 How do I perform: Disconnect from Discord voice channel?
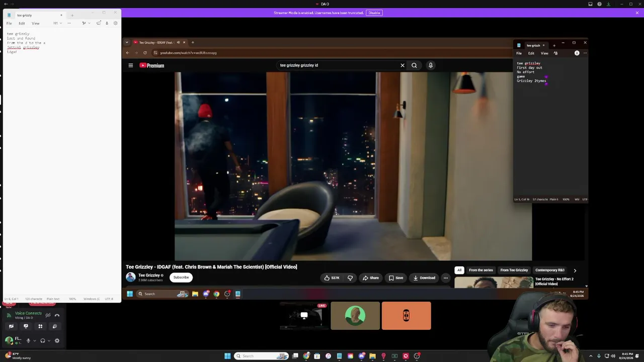point(57,315)
